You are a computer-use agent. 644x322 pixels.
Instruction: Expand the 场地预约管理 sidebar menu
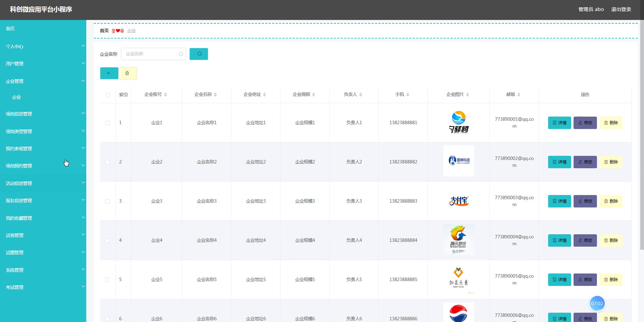click(x=43, y=166)
